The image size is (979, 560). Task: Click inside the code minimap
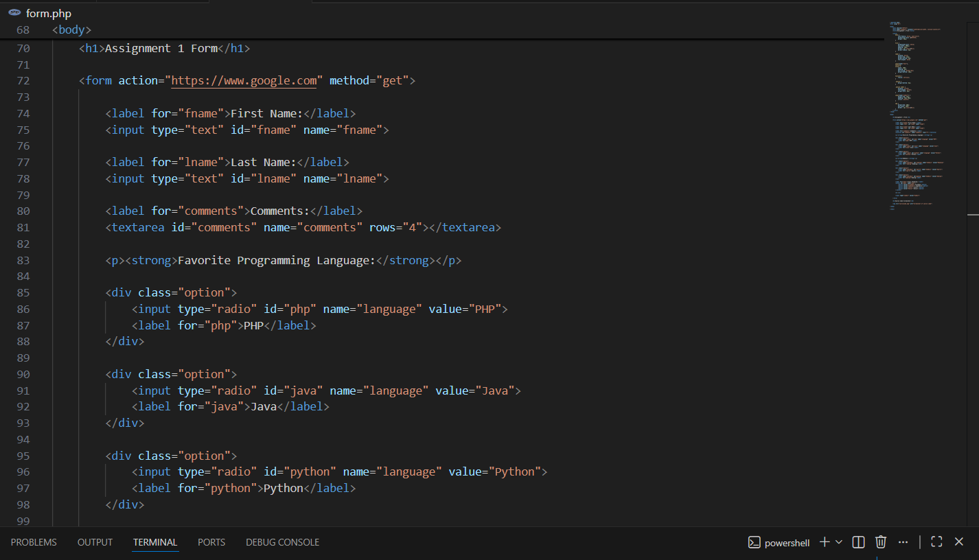click(x=918, y=117)
